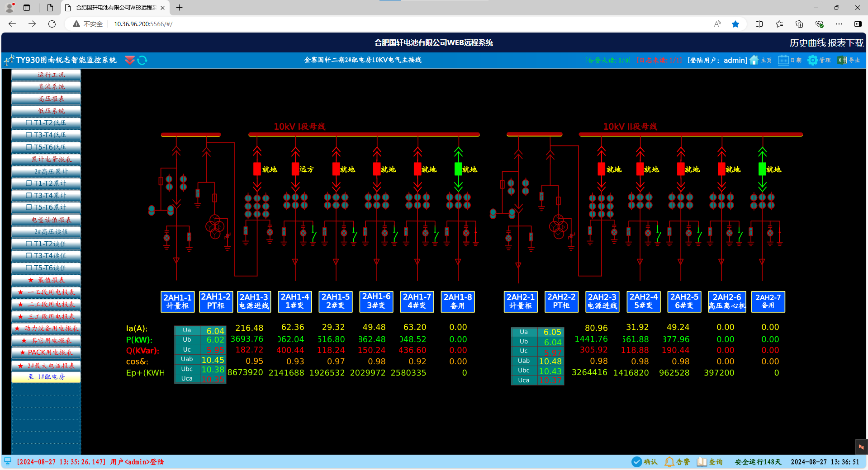Viewport: 868px width, 470px height.
Task: Click the PT transformer symbol under 2AH1-2
Action: coord(215,227)
